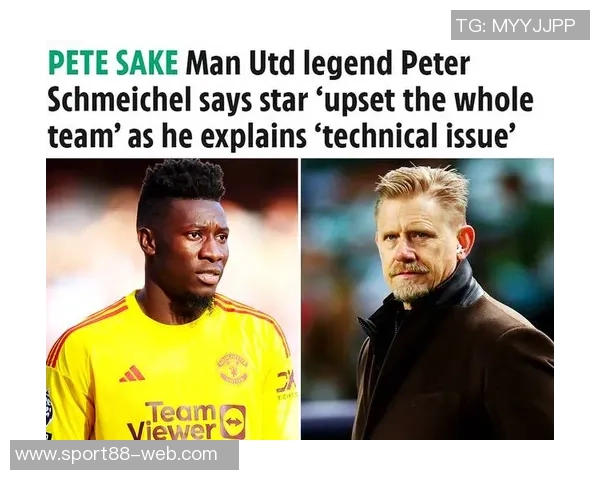Click the DXC sleeve sponsor logo
The height and width of the screenshot is (480, 600).
(x=286, y=382)
